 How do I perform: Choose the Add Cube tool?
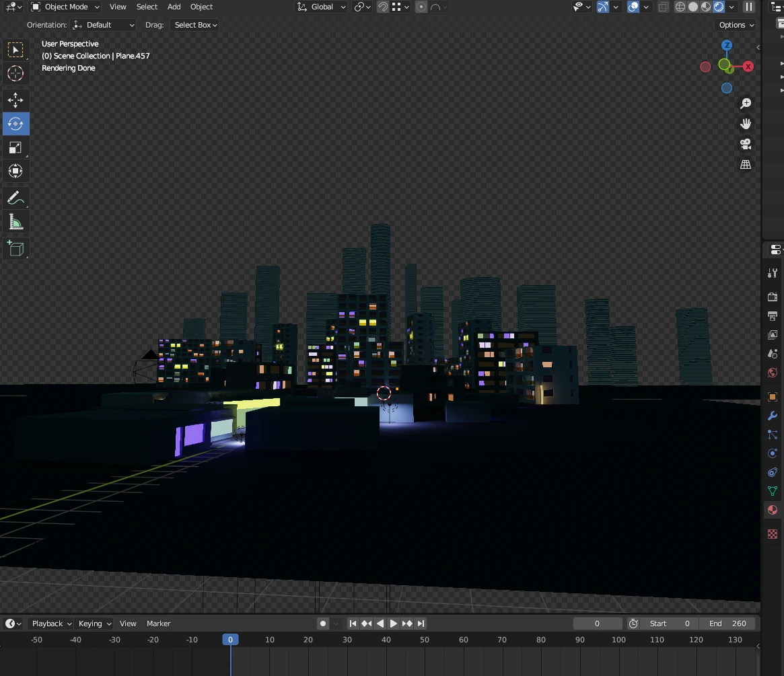(x=15, y=249)
